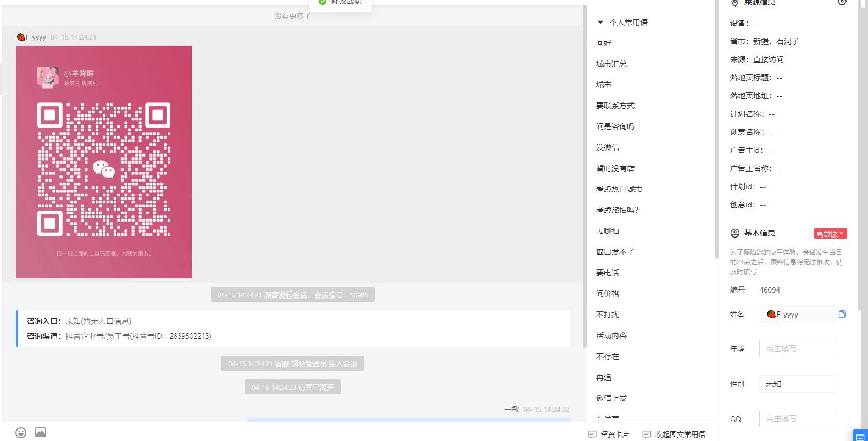Click the 留资卡片 card button
Image resolution: width=868 pixels, height=441 pixels.
click(609, 434)
